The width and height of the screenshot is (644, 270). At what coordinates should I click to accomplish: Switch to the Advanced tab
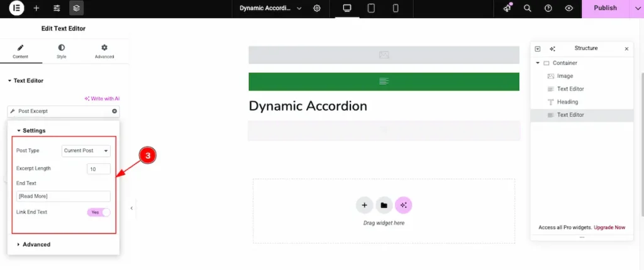click(104, 51)
